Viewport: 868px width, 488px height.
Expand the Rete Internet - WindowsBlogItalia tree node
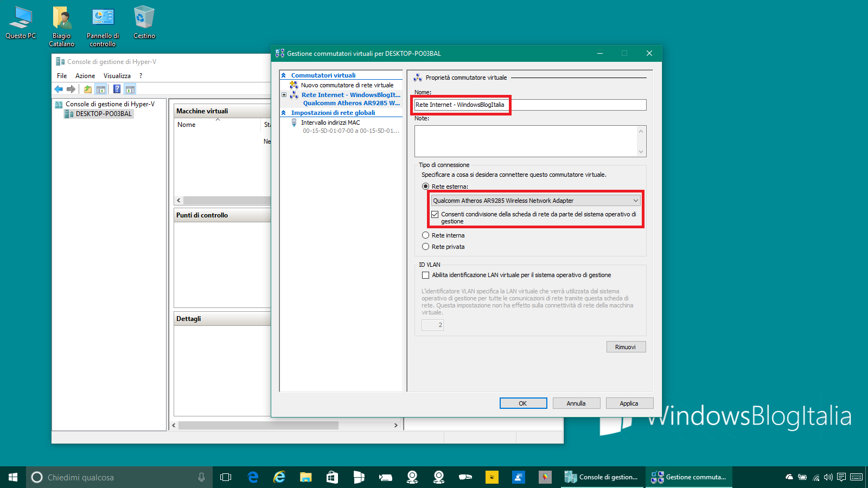click(284, 95)
